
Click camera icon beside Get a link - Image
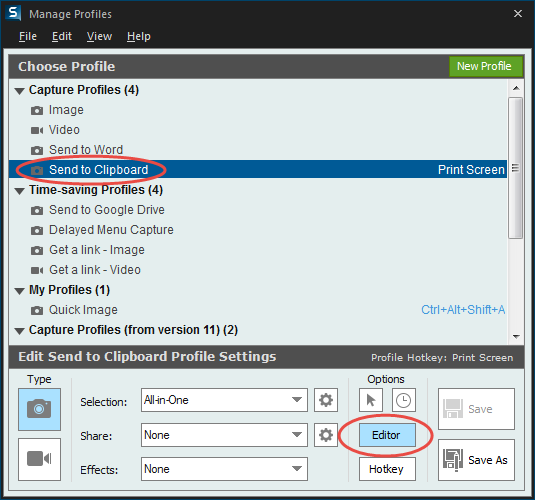(x=37, y=250)
